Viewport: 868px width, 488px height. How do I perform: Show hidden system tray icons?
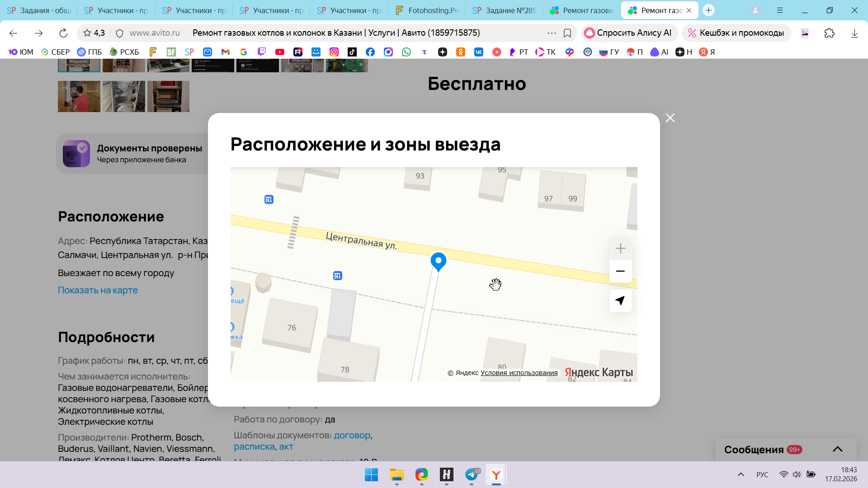[741, 474]
